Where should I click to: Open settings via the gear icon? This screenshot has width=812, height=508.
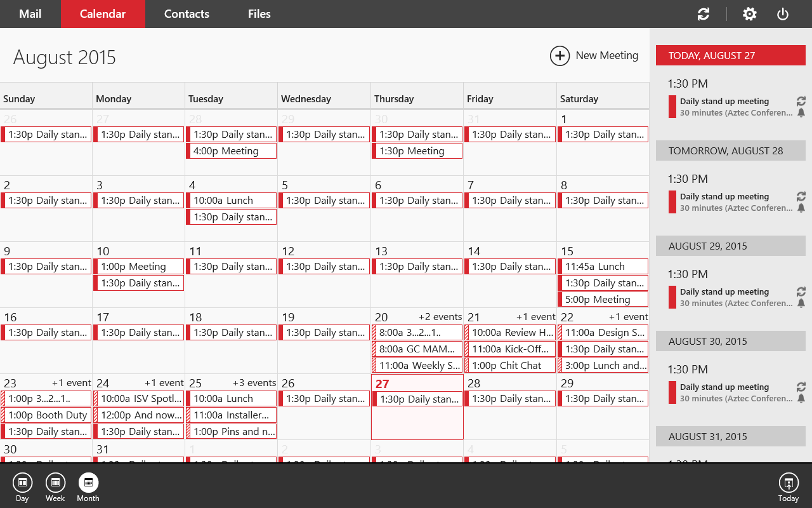click(x=750, y=14)
